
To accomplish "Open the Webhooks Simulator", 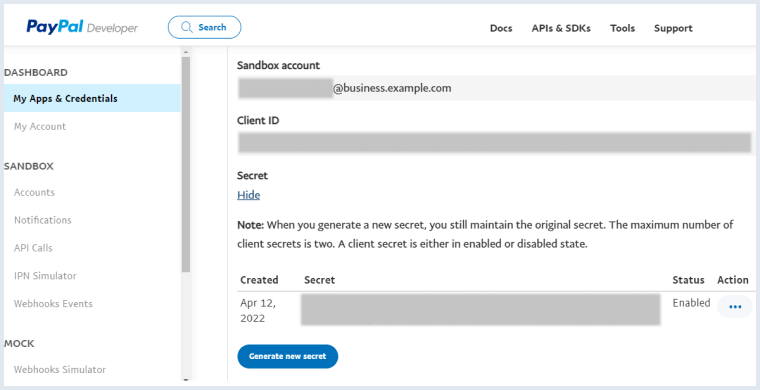I will (x=60, y=370).
